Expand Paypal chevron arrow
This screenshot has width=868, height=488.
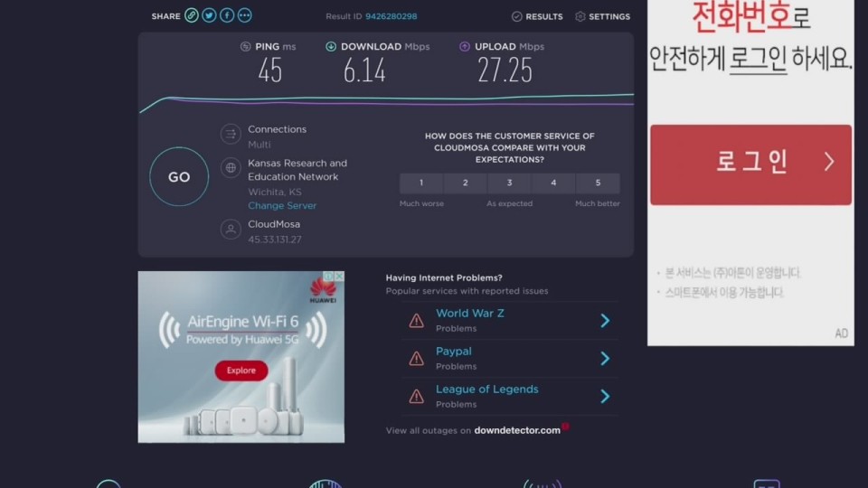(x=605, y=359)
